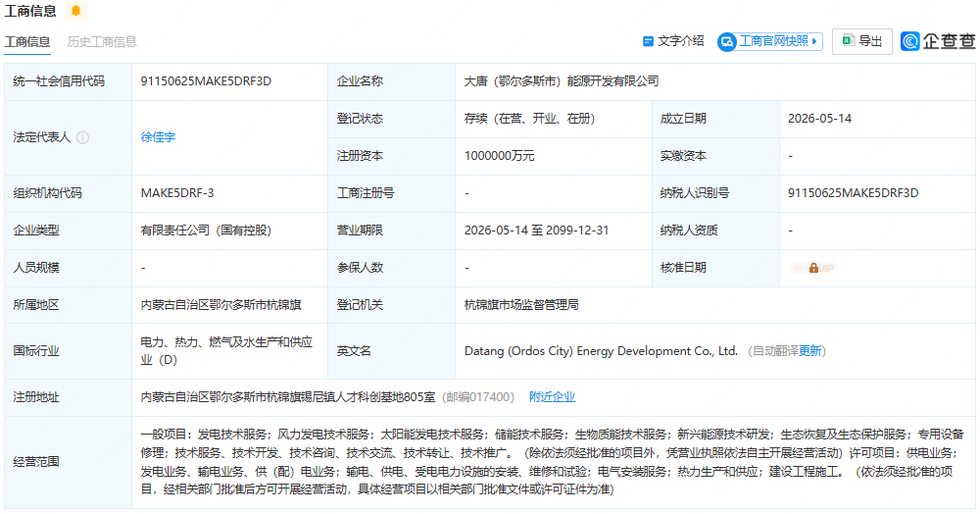Select registered address ending 人才科创基地805室

(288, 397)
